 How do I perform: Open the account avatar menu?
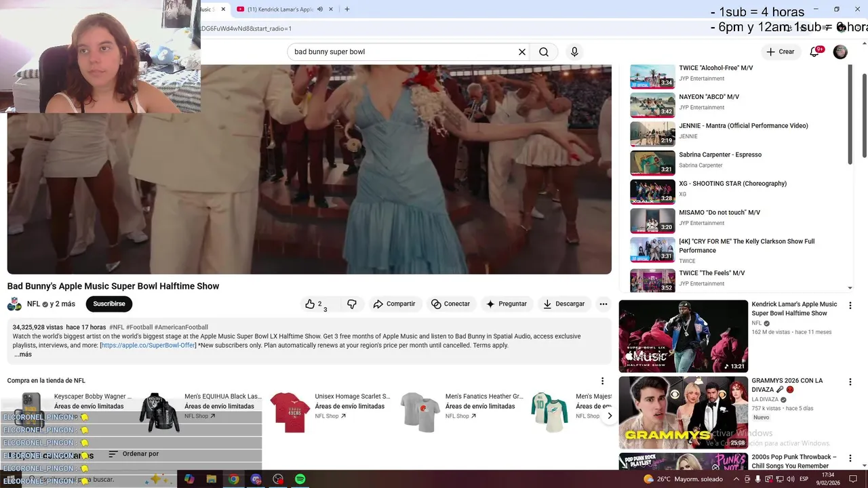[x=840, y=52]
